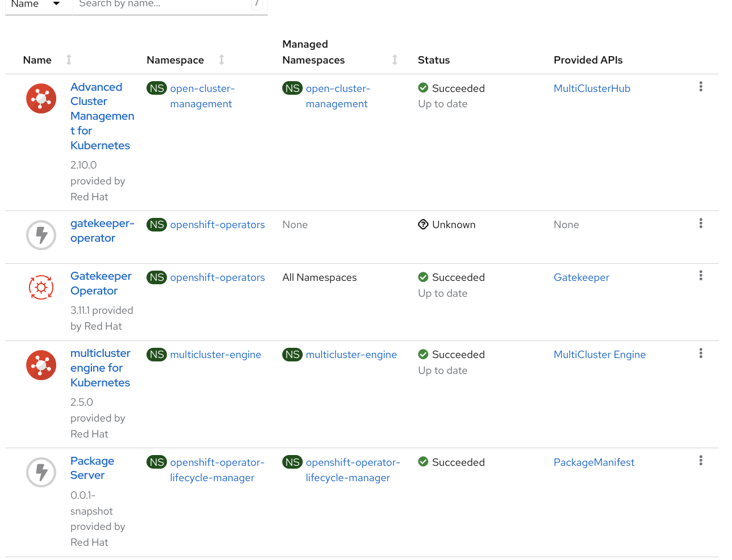The width and height of the screenshot is (732, 560).
Task: Go to openshift-operators namespace for gatekeeper-operator
Action: point(217,225)
